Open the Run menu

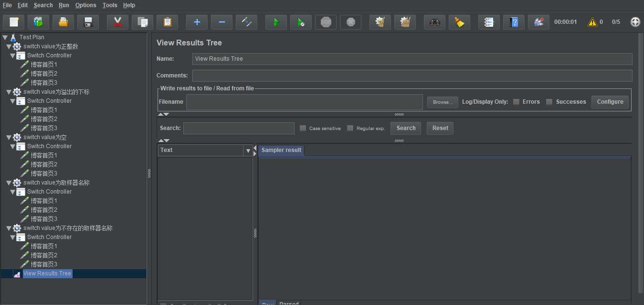(64, 5)
